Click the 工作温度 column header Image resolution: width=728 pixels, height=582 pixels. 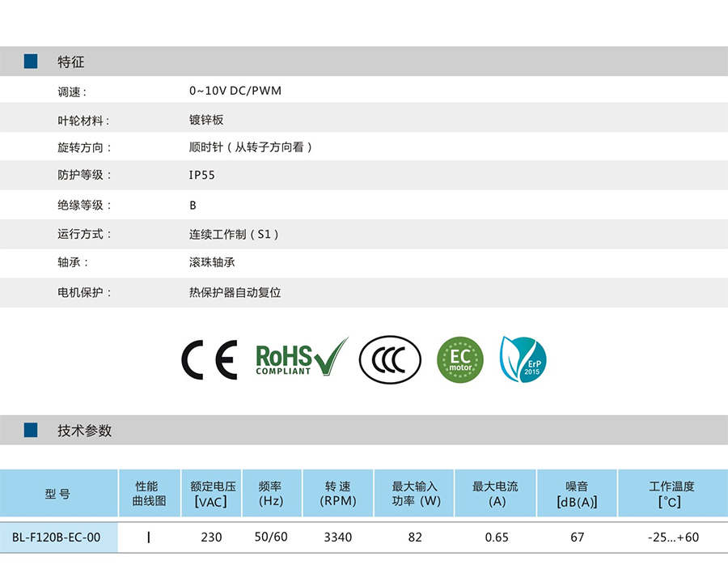click(671, 493)
